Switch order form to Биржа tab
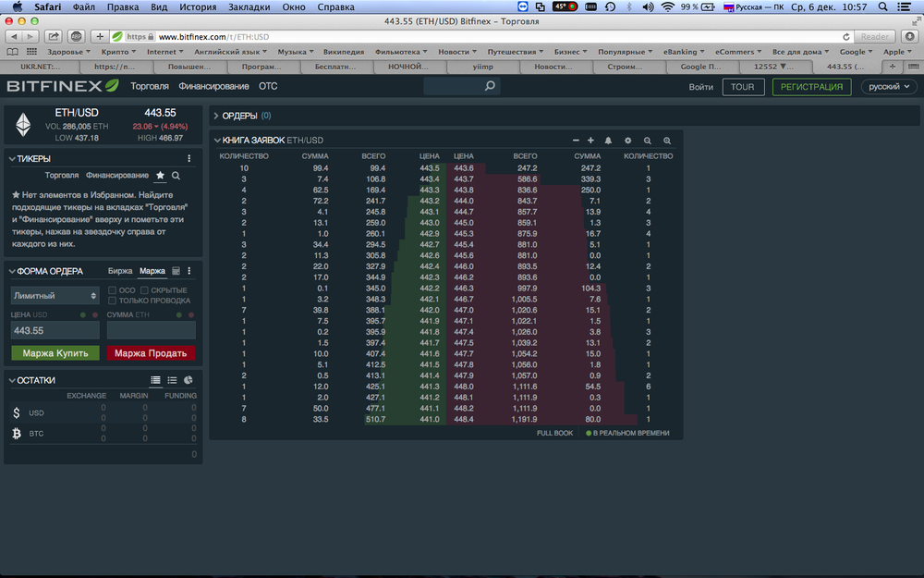The image size is (924, 578). click(120, 271)
